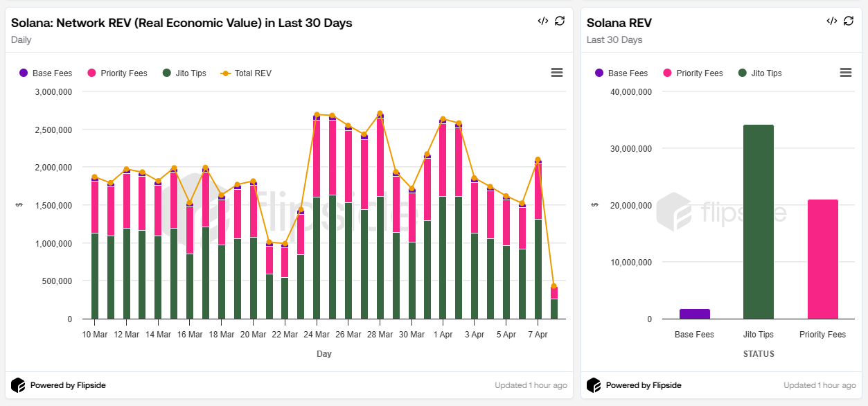Viewport: 868px width, 406px height.
Task: Click embed code icon on Solana REV panel
Action: [831, 21]
